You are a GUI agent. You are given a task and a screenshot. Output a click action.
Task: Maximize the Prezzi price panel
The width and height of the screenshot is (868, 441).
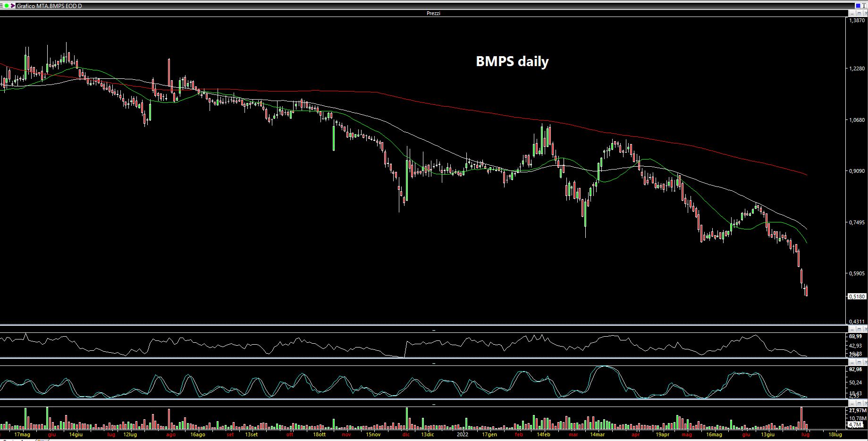click(859, 13)
